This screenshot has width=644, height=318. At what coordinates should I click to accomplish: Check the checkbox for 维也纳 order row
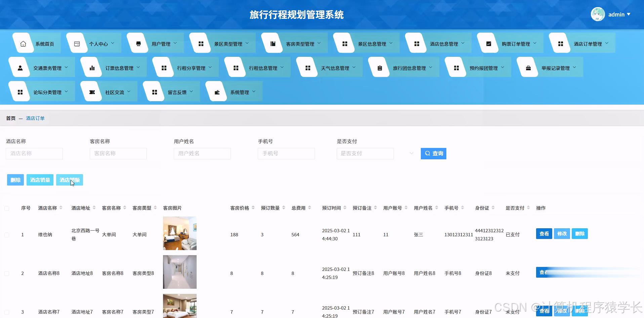pyautogui.click(x=7, y=234)
